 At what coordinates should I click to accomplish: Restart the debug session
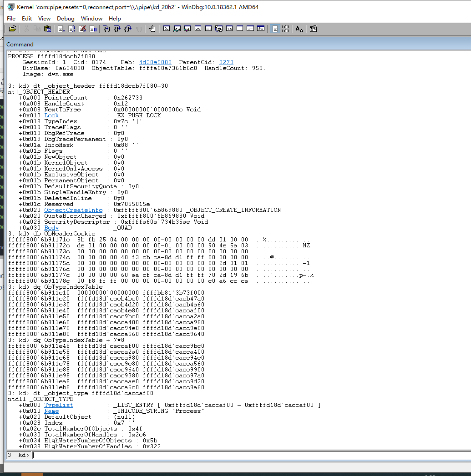(x=72, y=28)
